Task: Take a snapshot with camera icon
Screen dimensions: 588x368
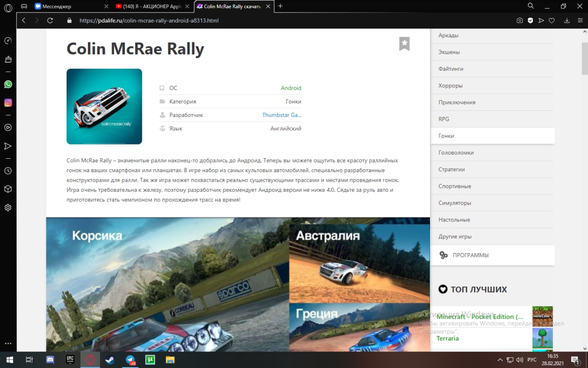Action: pyautogui.click(x=520, y=20)
